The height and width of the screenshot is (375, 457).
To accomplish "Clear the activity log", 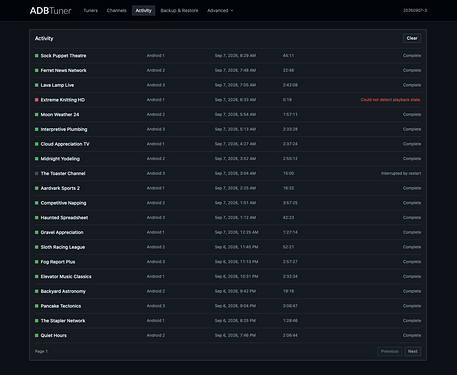I will [x=412, y=38].
